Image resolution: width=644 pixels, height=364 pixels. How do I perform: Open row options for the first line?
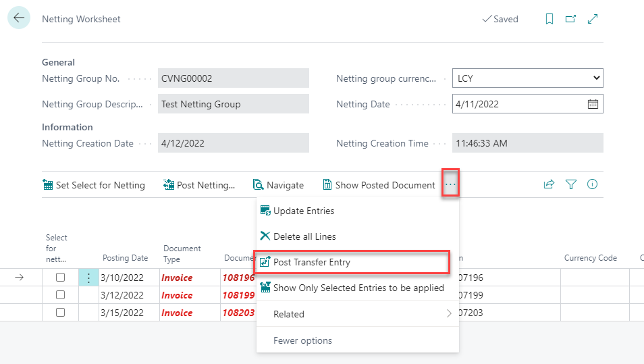coord(88,278)
